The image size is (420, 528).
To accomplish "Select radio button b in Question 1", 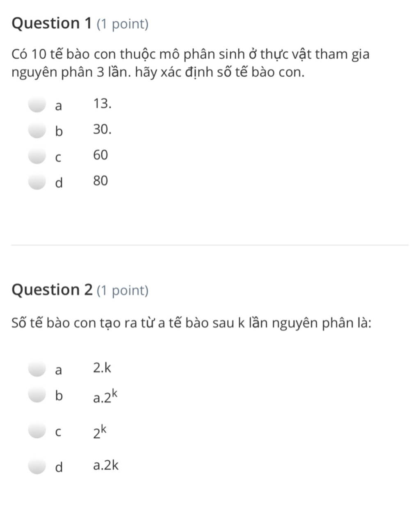I will [x=37, y=130].
